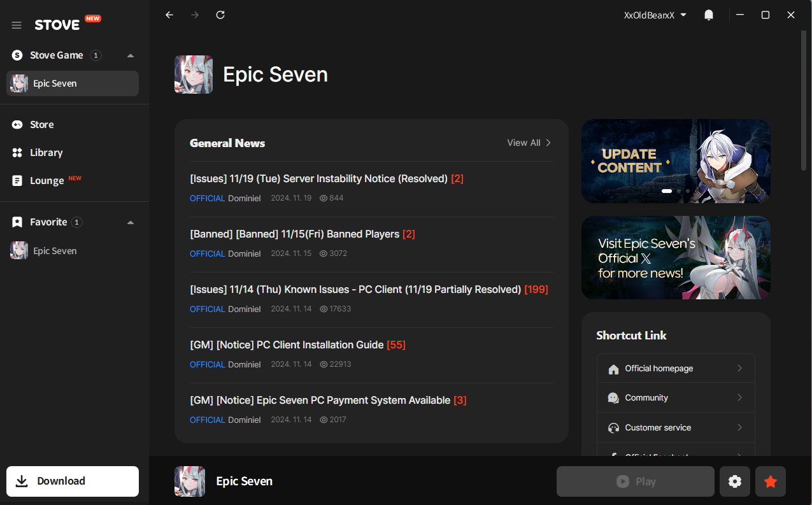Click the Official homepage house icon
Image resolution: width=812 pixels, height=505 pixels.
[613, 369]
